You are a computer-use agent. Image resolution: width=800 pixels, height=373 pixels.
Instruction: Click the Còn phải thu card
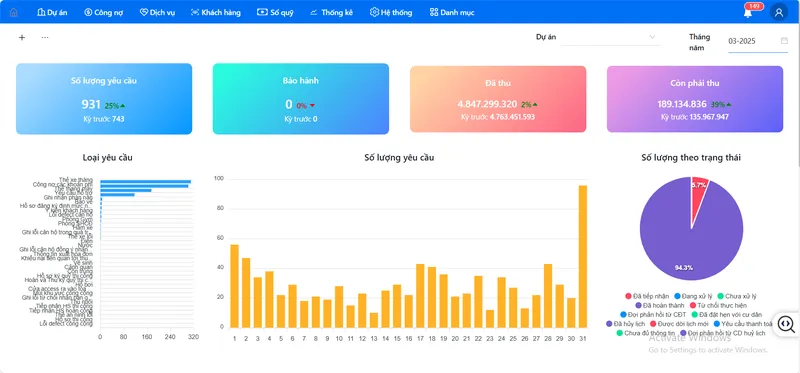coord(695,99)
